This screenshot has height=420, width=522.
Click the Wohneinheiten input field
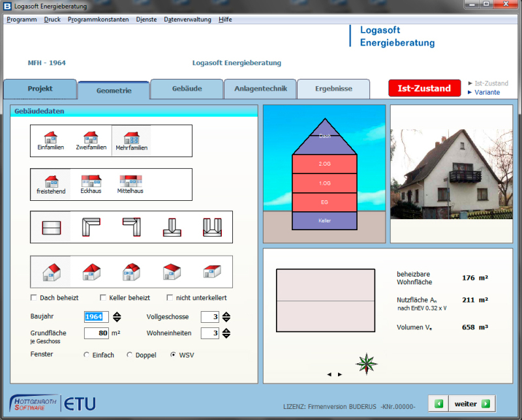point(209,333)
